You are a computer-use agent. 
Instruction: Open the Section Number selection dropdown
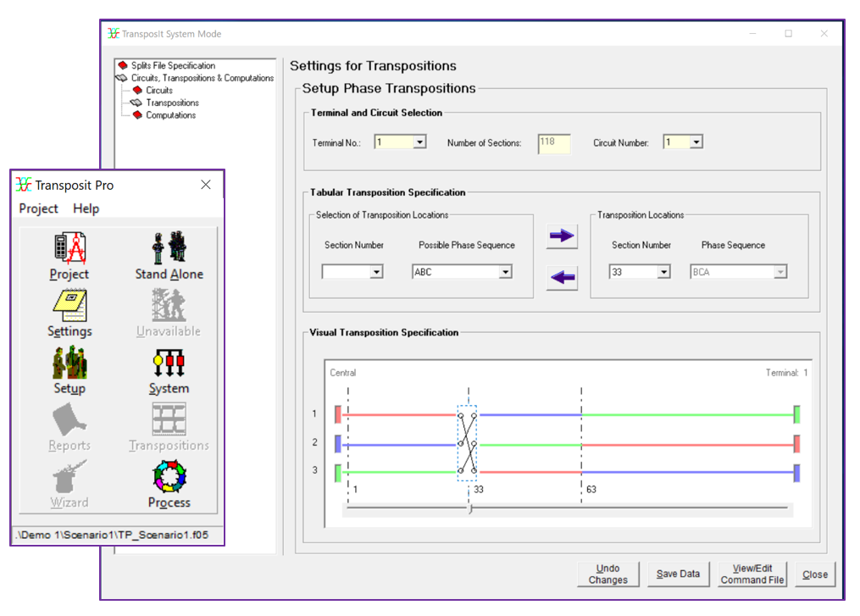point(376,272)
